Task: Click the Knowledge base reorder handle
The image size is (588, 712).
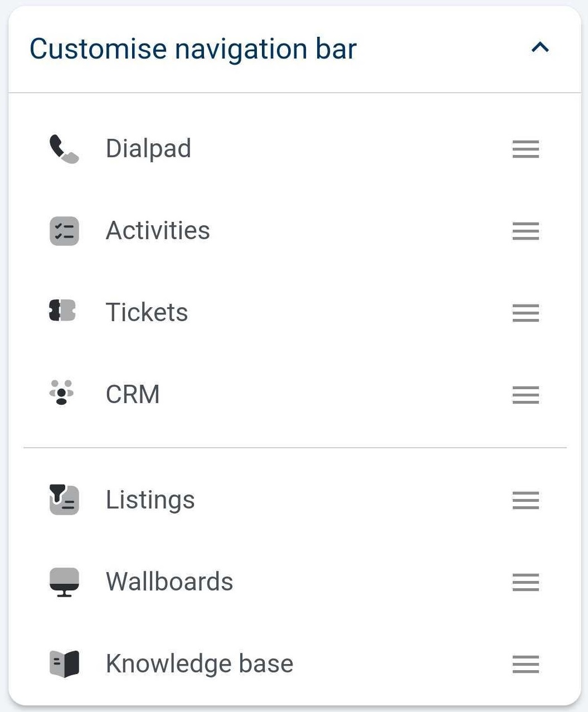Action: (525, 663)
